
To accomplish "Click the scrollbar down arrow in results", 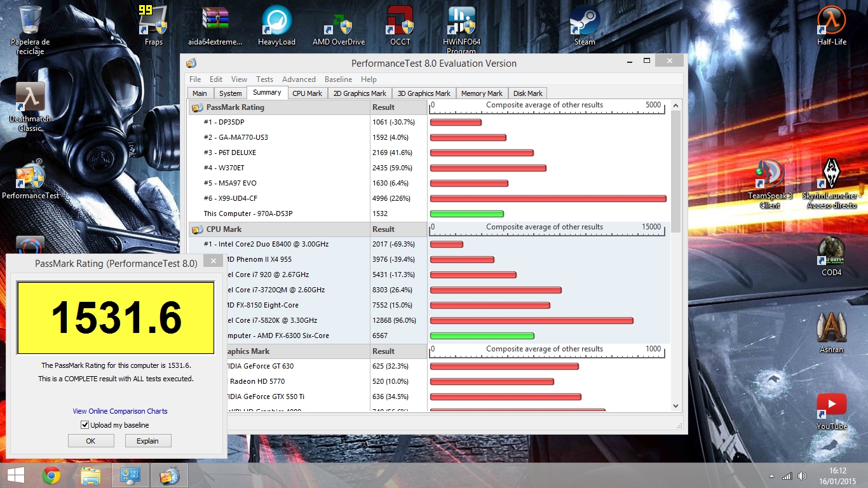I will pyautogui.click(x=675, y=406).
